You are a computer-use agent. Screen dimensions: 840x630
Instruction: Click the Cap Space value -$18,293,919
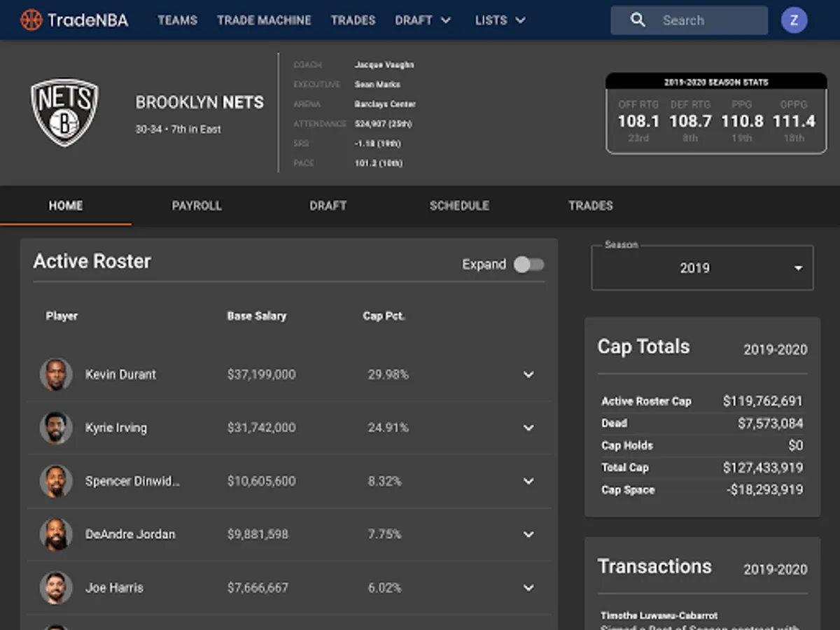765,489
